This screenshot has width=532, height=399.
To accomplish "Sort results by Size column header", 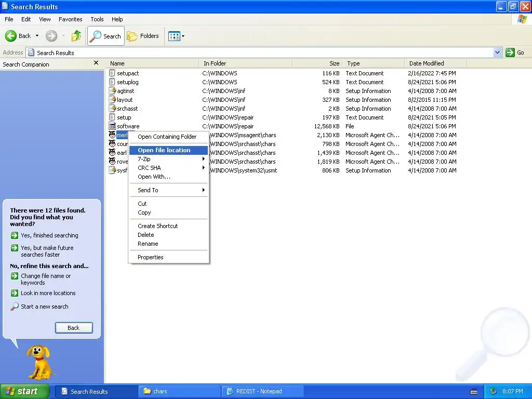I will (317, 63).
